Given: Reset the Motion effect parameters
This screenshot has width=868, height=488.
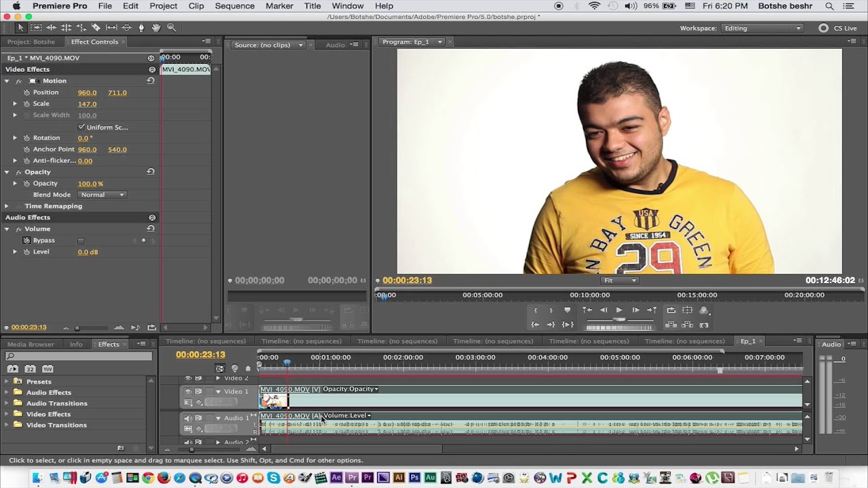Looking at the screenshot, I should click(x=151, y=81).
